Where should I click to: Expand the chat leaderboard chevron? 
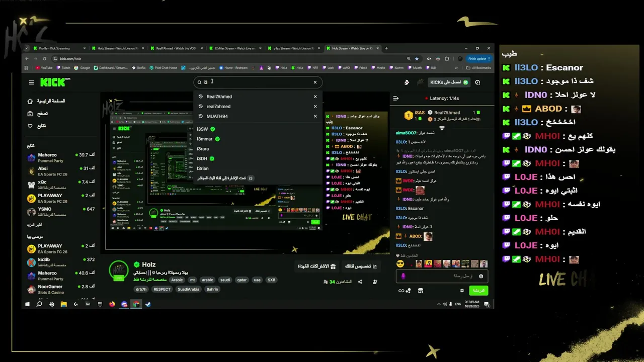point(442,128)
